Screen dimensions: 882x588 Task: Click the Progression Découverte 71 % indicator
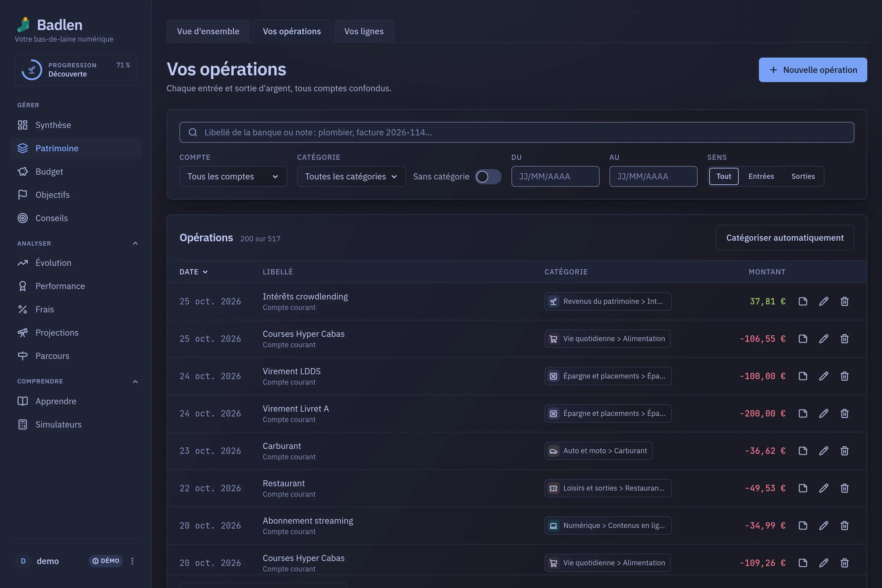pos(76,70)
